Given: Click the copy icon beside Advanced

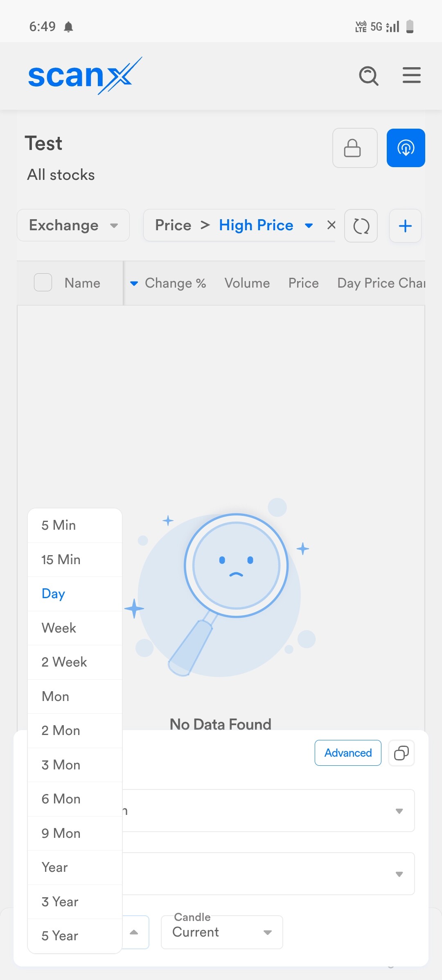Looking at the screenshot, I should [401, 753].
